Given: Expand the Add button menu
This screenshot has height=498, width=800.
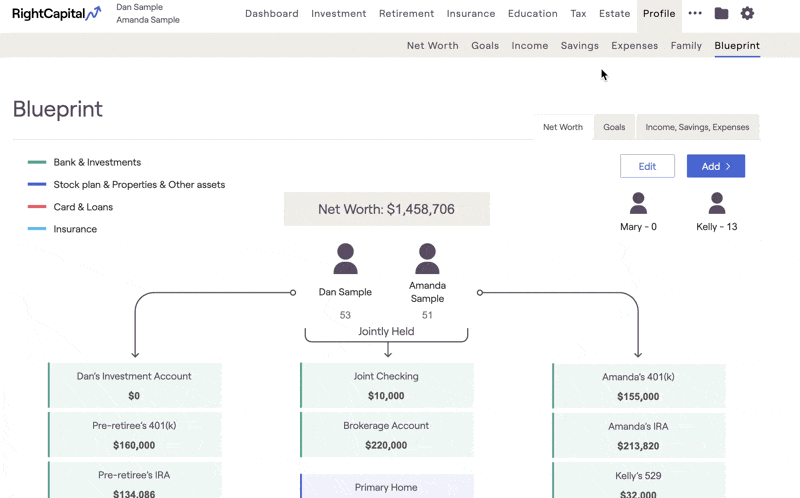Looking at the screenshot, I should coord(715,166).
